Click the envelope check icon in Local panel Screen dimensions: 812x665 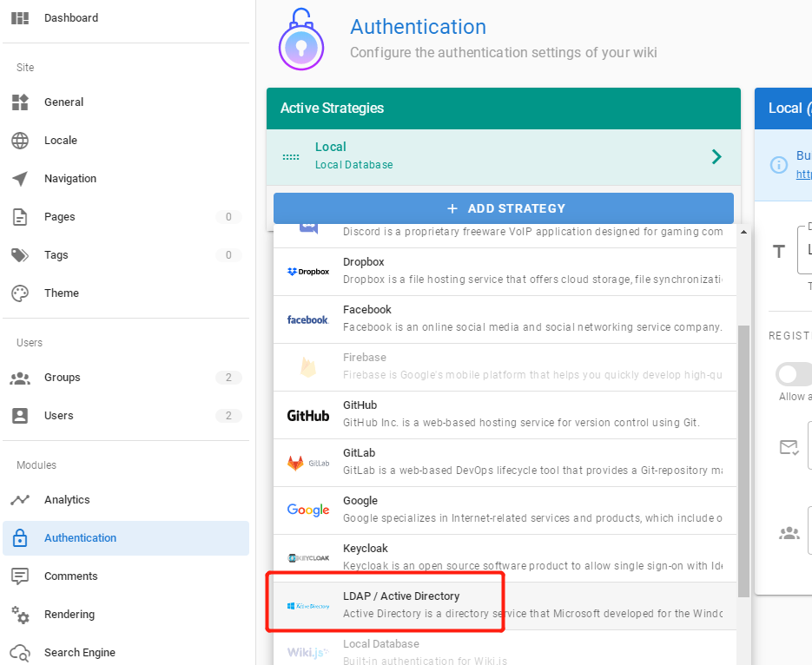(789, 447)
